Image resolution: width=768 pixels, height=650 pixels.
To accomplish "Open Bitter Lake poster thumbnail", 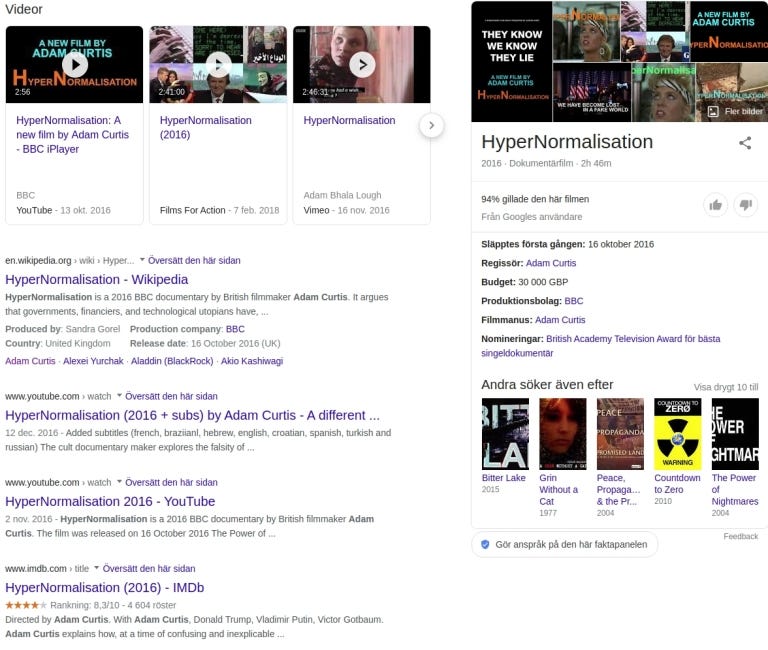I will [505, 434].
